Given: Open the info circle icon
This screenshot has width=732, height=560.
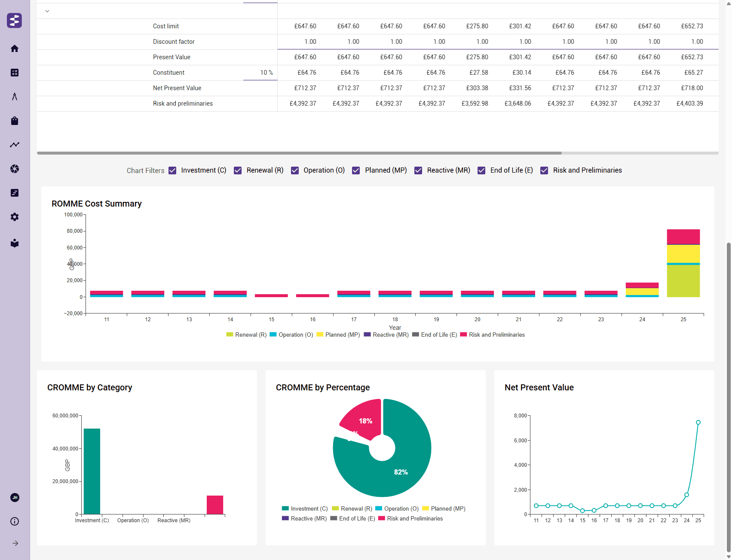Looking at the screenshot, I should [15, 521].
